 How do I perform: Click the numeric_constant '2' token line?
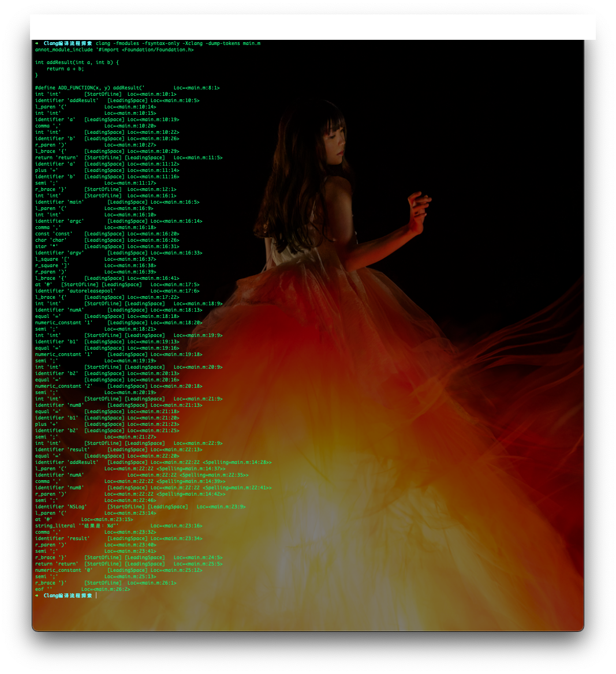[x=119, y=386]
